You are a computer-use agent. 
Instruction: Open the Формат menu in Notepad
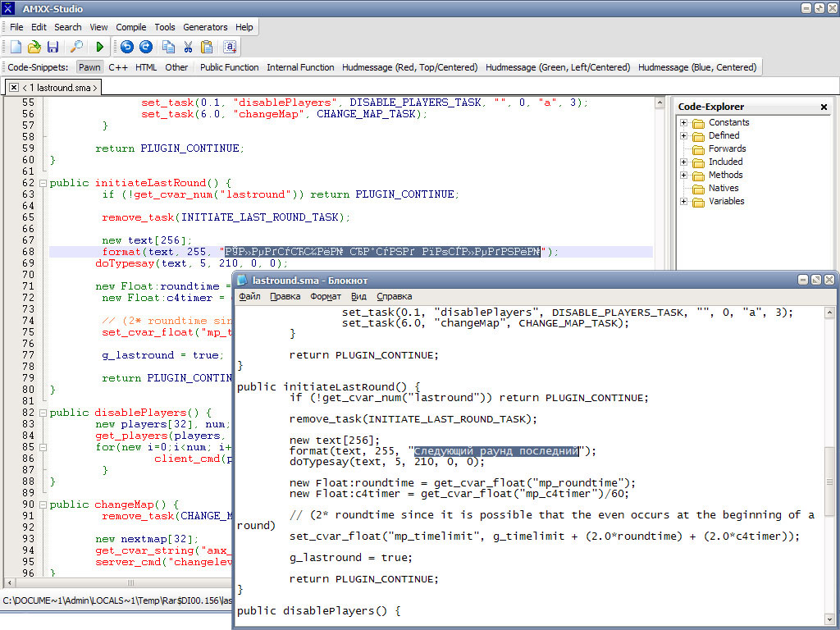pos(326,296)
